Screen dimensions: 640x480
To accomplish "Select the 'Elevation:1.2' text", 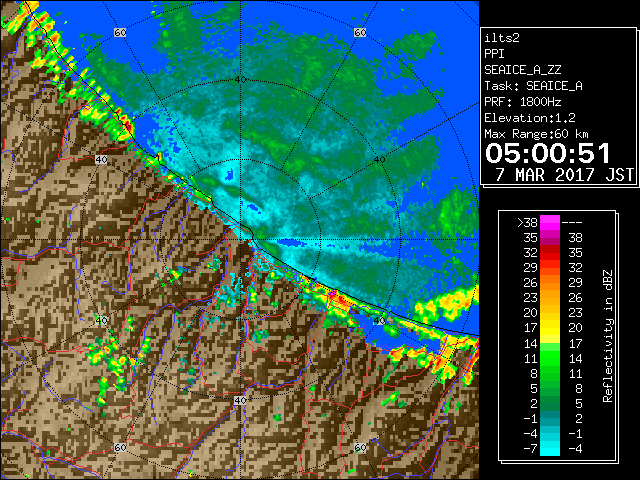I will click(x=530, y=118).
